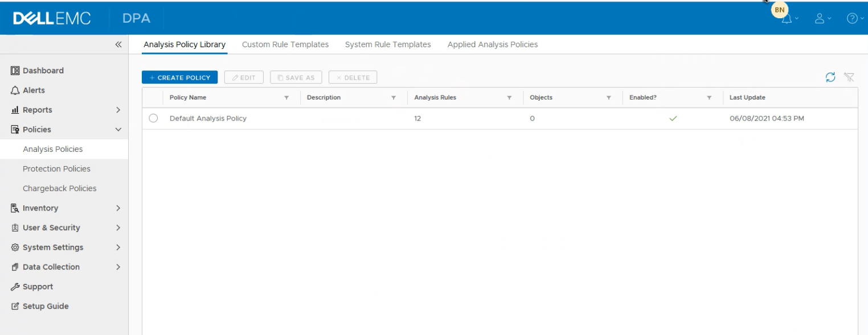Collapse the sidebar with double chevron
This screenshot has height=335, width=868.
118,44
